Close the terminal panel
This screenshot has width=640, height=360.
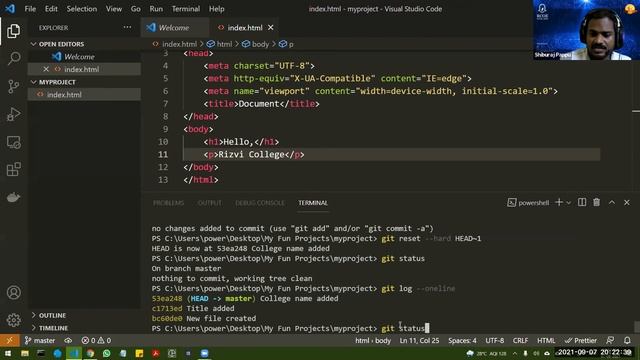coord(627,202)
